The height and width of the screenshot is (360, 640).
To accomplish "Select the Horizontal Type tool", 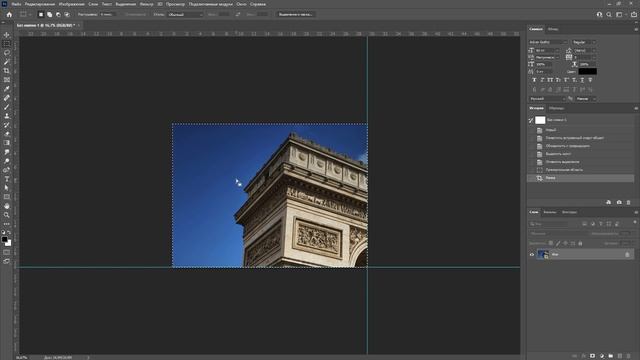I will pos(7,179).
